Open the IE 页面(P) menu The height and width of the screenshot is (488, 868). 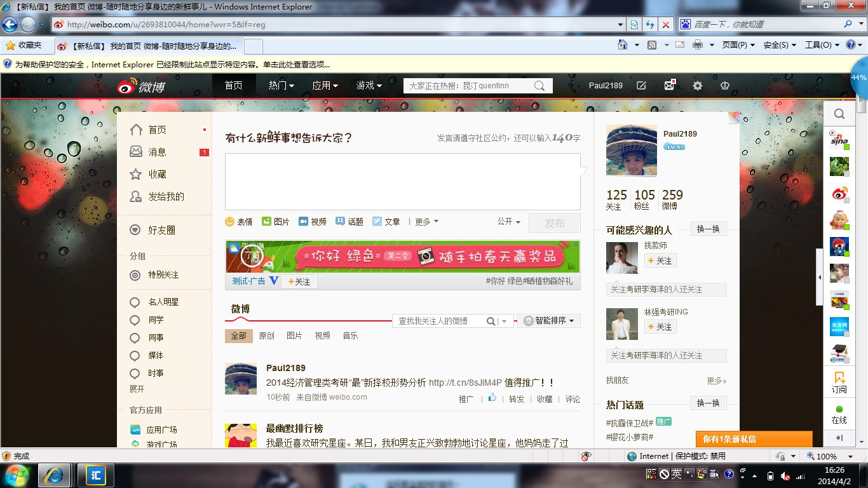pyautogui.click(x=738, y=45)
